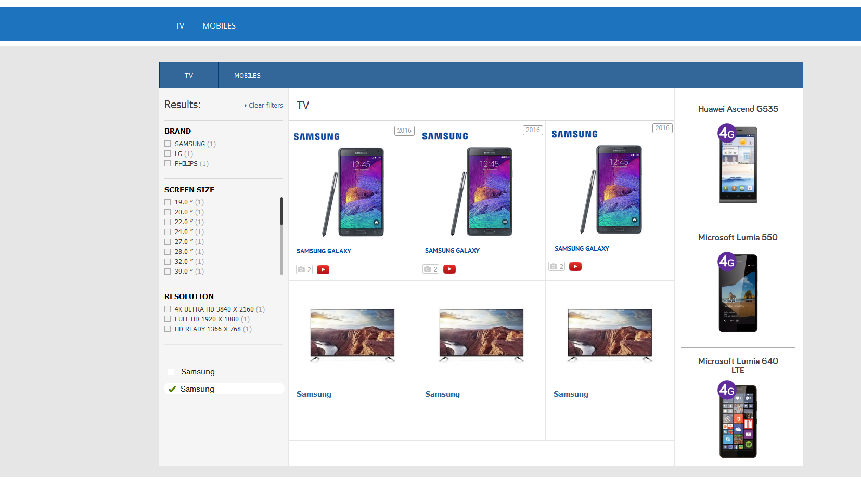Open Microsoft Lumia 550 title
The image size is (861, 504).
[x=738, y=237]
